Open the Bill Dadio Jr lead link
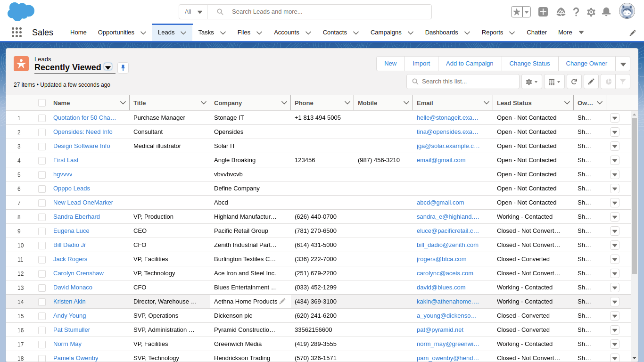 tap(70, 245)
